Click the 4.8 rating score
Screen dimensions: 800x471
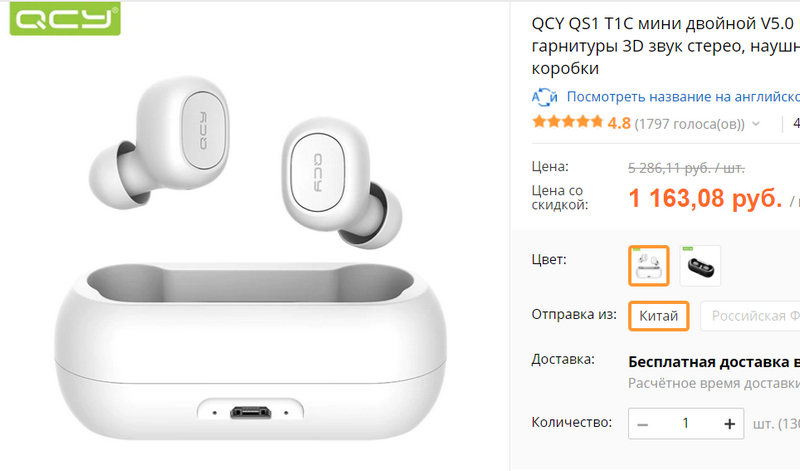[x=619, y=123]
